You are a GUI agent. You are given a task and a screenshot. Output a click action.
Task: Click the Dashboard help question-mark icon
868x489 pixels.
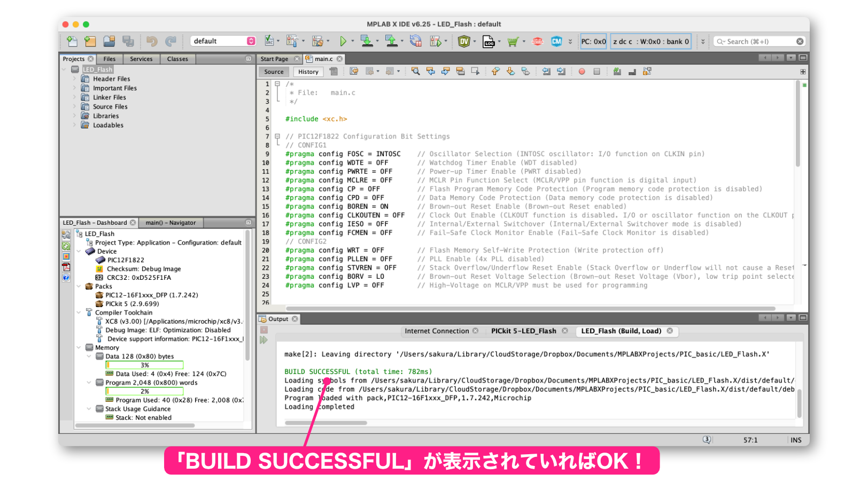tap(66, 277)
